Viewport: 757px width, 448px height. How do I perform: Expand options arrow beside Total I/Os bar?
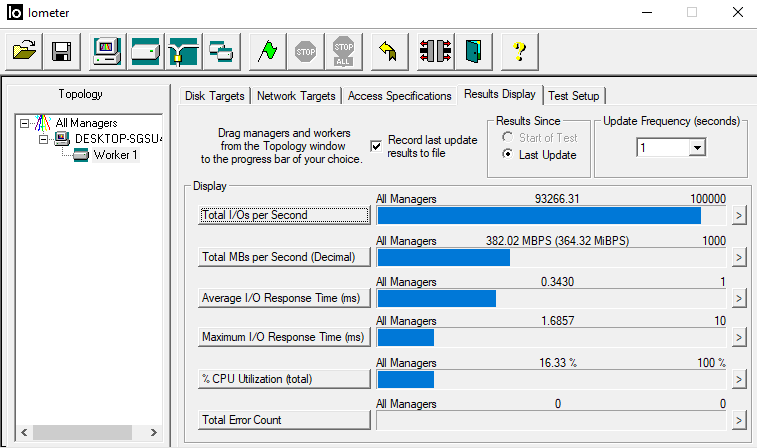(x=739, y=215)
